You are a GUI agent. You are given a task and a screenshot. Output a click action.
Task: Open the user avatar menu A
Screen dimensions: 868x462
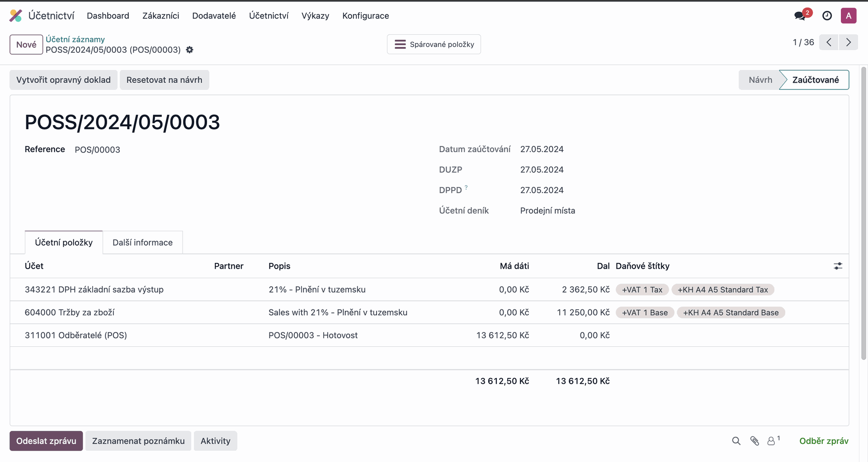(849, 16)
